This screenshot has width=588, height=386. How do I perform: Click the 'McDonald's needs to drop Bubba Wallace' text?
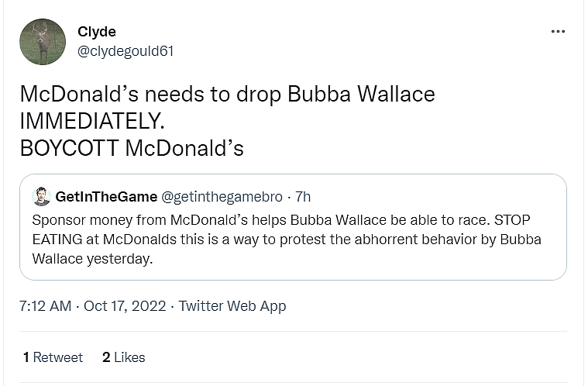pos(227,95)
